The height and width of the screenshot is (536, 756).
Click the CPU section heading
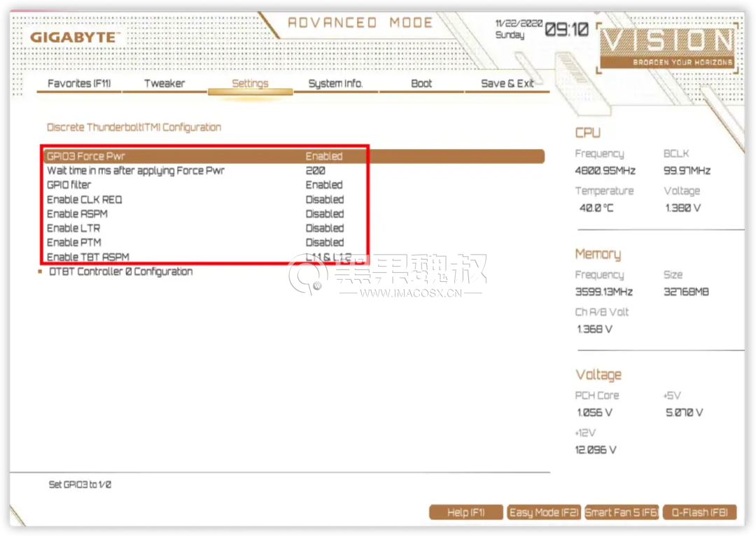coord(588,132)
